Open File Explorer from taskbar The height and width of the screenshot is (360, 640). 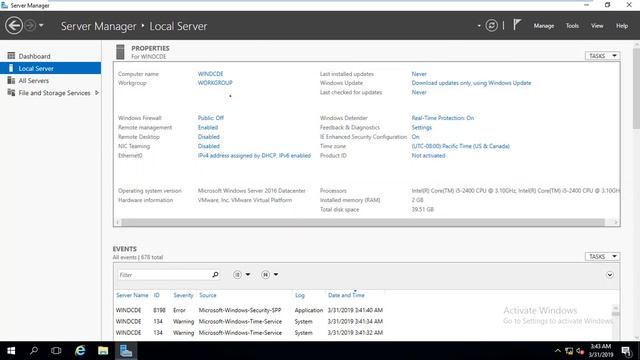click(103, 351)
